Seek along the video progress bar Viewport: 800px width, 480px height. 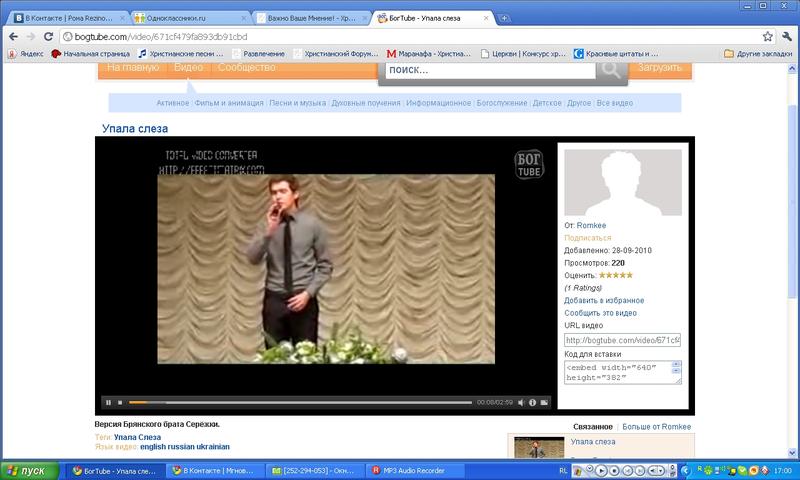click(x=300, y=403)
